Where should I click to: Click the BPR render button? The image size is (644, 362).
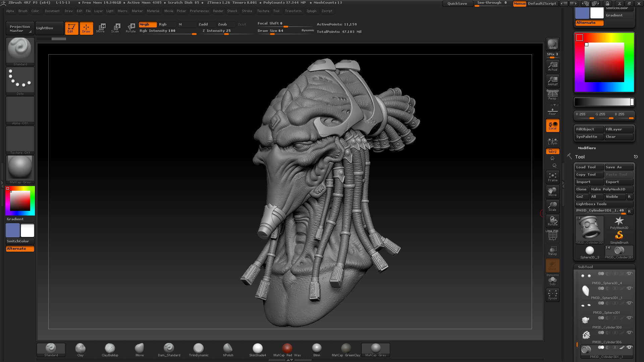tap(552, 44)
